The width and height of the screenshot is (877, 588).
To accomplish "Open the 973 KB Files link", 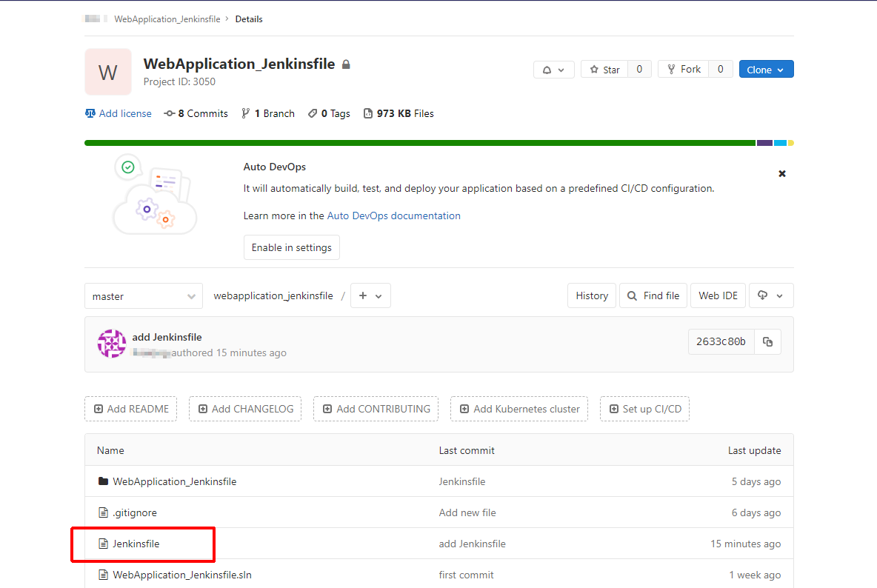I will [x=399, y=113].
